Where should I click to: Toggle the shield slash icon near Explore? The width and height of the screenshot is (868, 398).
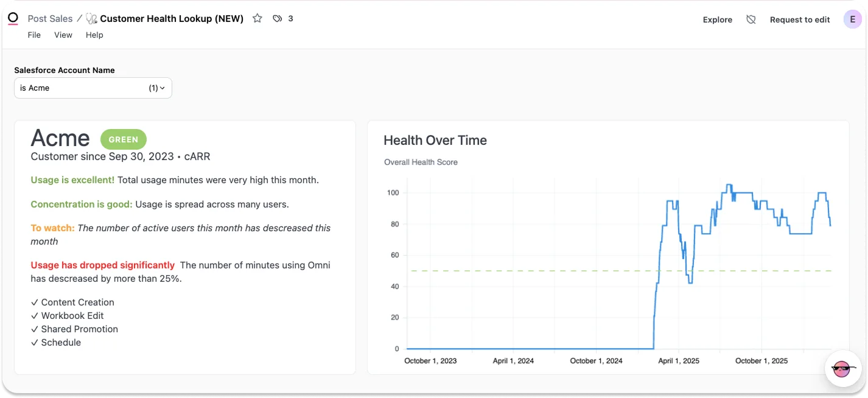pos(751,19)
